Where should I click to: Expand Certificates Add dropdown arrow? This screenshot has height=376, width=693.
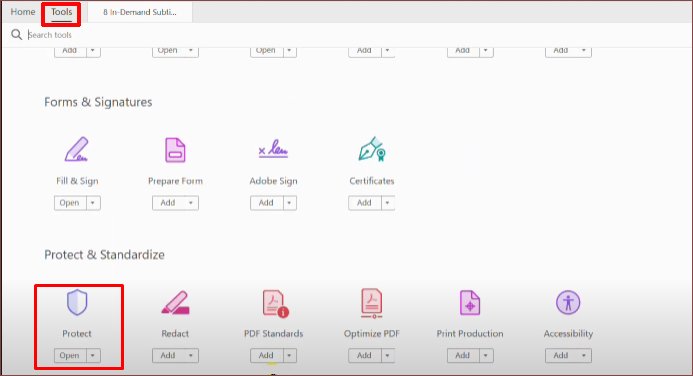click(387, 203)
